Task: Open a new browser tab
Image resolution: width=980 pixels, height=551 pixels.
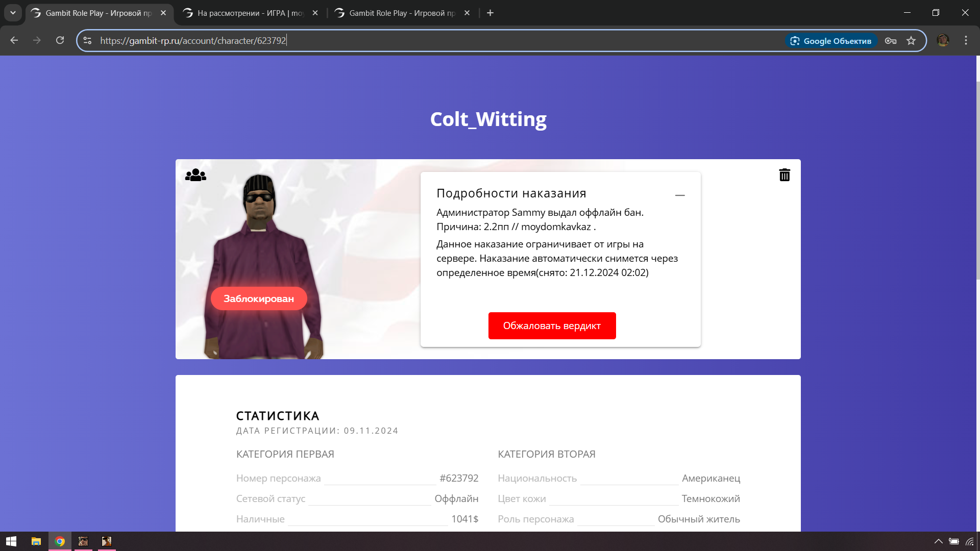Action: (490, 13)
